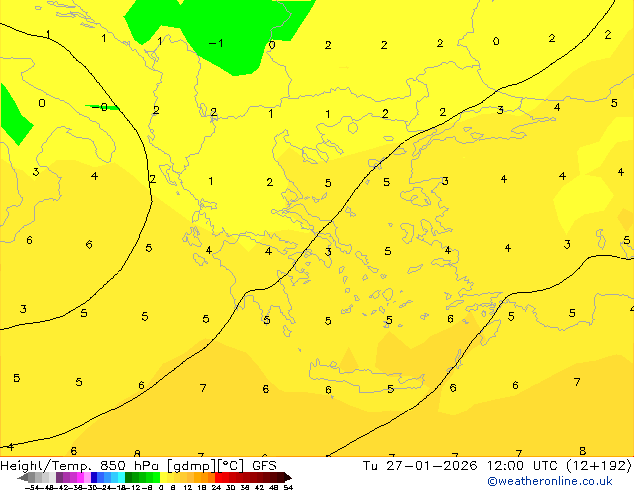Viewport: 634px width, 490px height.
Task: Select the gray swatch in the temperature legend
Action: coord(32,477)
